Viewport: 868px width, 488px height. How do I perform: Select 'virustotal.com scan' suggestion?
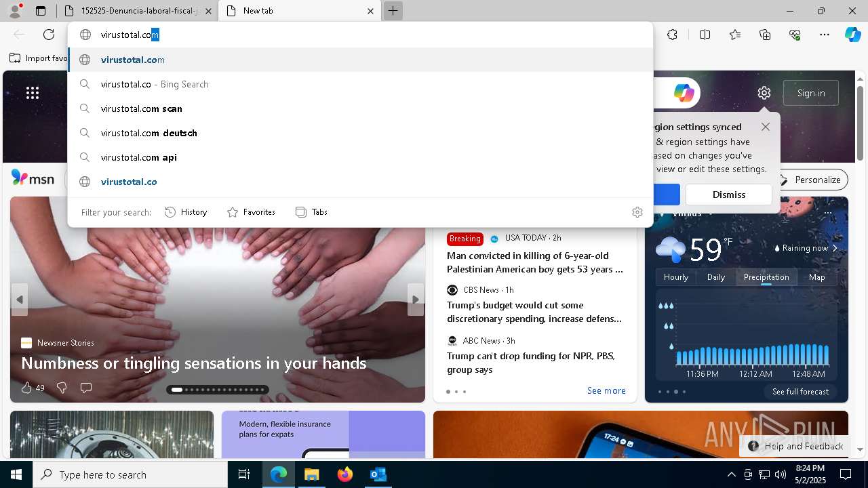pos(361,108)
